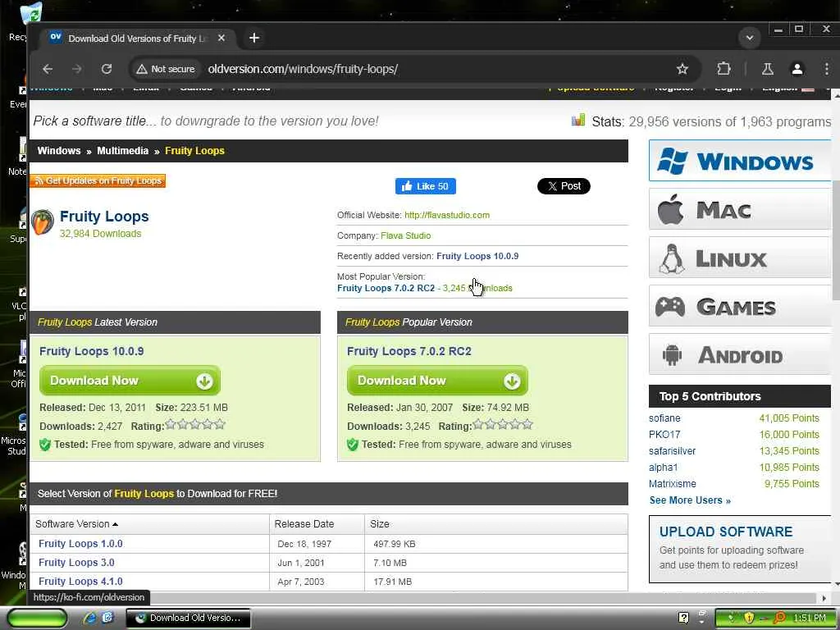The image size is (840, 630).
Task: Open contributor PKO17 profile
Action: click(664, 435)
